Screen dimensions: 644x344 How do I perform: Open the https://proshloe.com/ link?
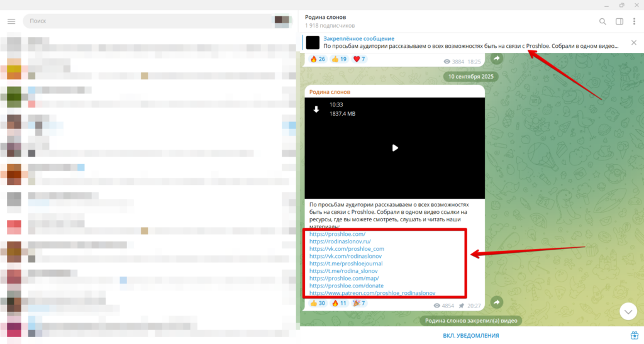pyautogui.click(x=337, y=234)
